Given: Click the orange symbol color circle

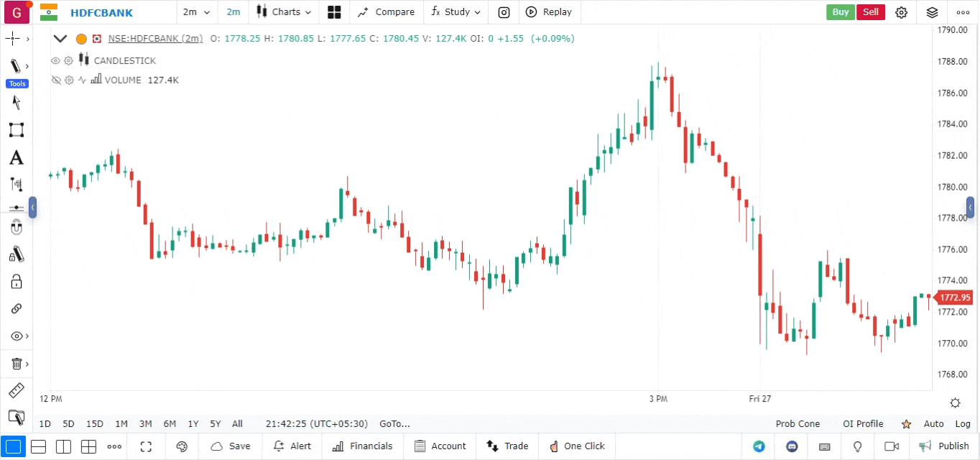Looking at the screenshot, I should coord(81,39).
